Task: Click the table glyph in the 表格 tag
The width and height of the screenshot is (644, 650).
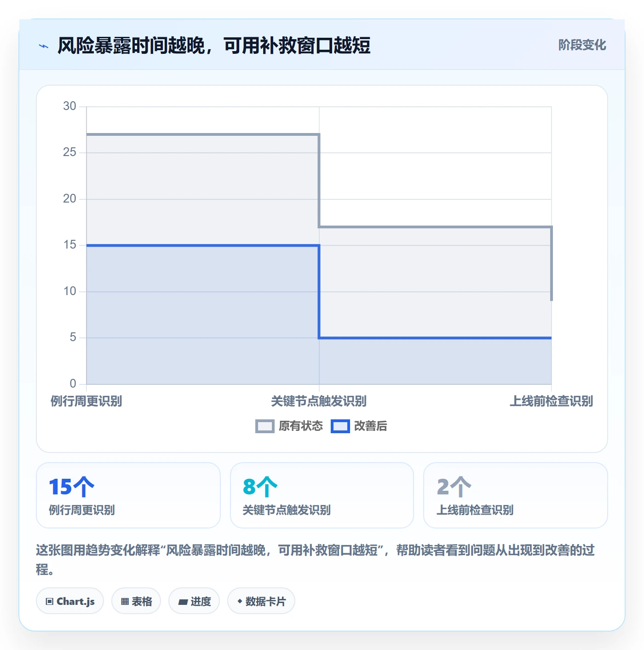Action: coord(125,602)
